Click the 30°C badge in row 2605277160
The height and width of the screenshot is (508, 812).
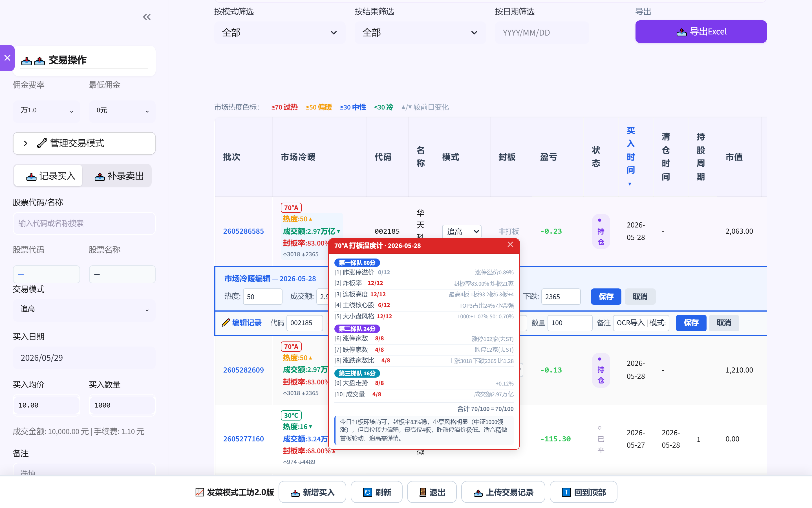pyautogui.click(x=291, y=415)
